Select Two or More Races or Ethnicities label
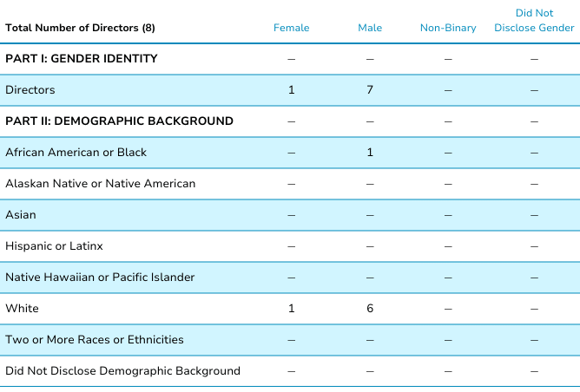 click(95, 340)
